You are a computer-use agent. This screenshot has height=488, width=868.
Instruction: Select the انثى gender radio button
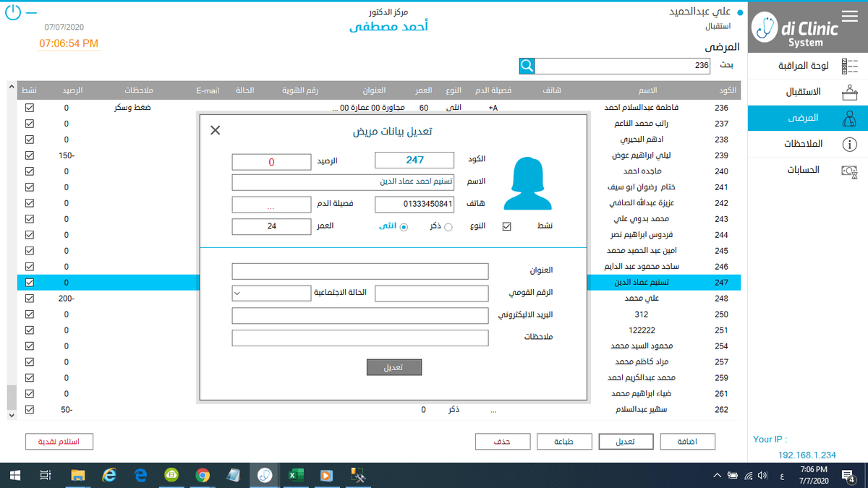(x=404, y=227)
